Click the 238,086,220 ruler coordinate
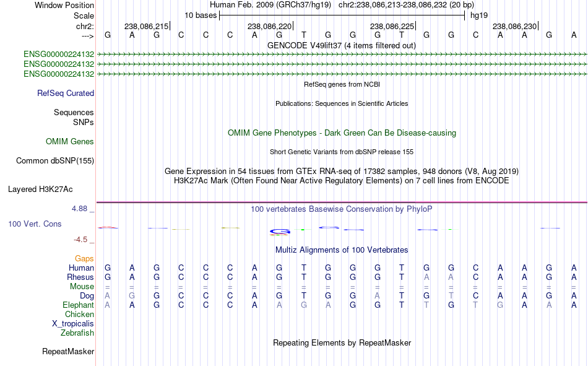The image size is (588, 366). (269, 26)
